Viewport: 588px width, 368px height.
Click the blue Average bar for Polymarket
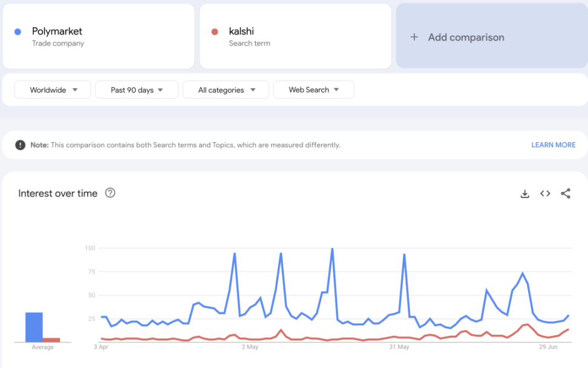click(34, 327)
